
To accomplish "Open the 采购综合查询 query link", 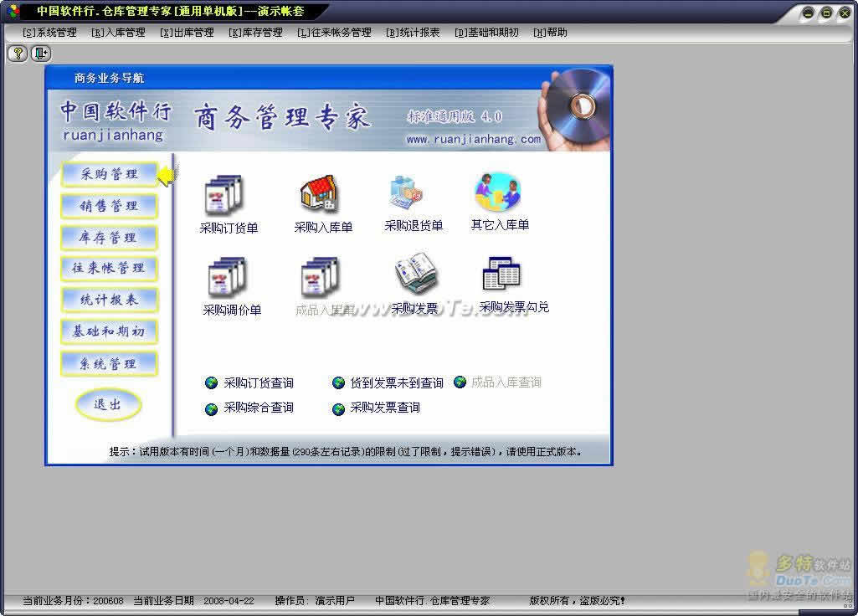I will pos(259,408).
